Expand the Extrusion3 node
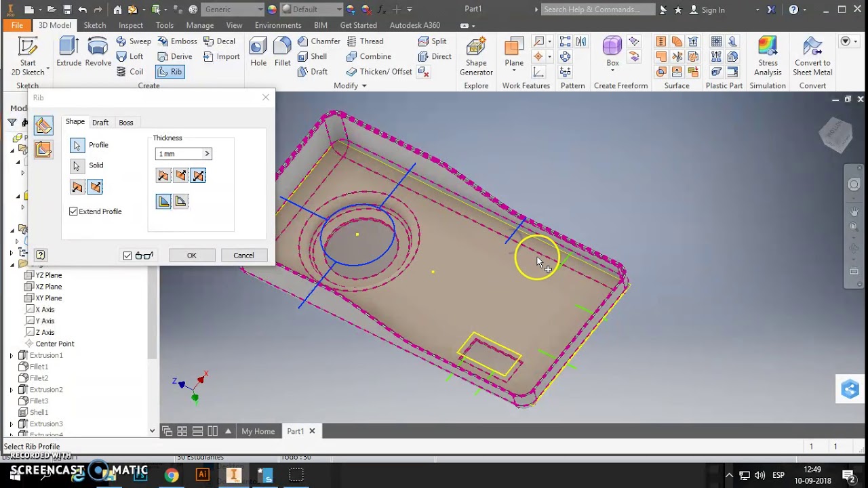The height and width of the screenshot is (488, 868). pos(11,424)
